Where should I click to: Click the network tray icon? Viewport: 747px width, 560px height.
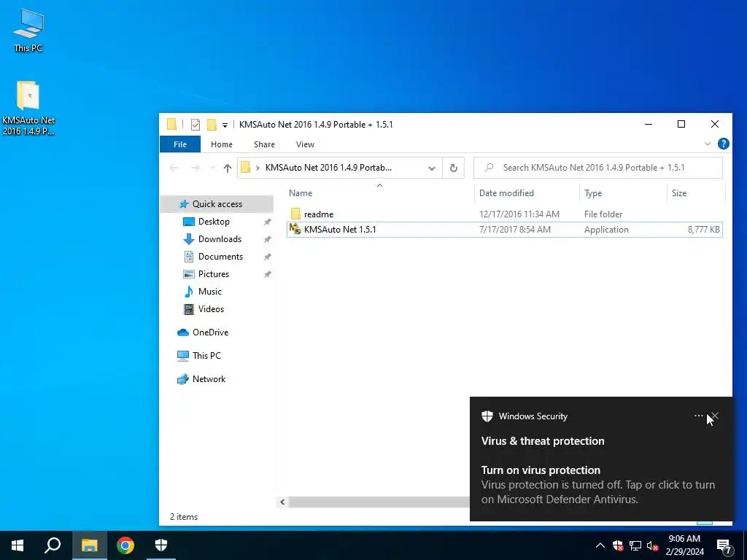635,545
